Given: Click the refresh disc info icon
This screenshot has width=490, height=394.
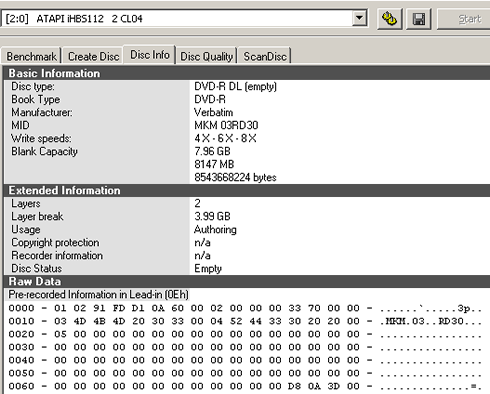Looking at the screenshot, I should point(389,19).
